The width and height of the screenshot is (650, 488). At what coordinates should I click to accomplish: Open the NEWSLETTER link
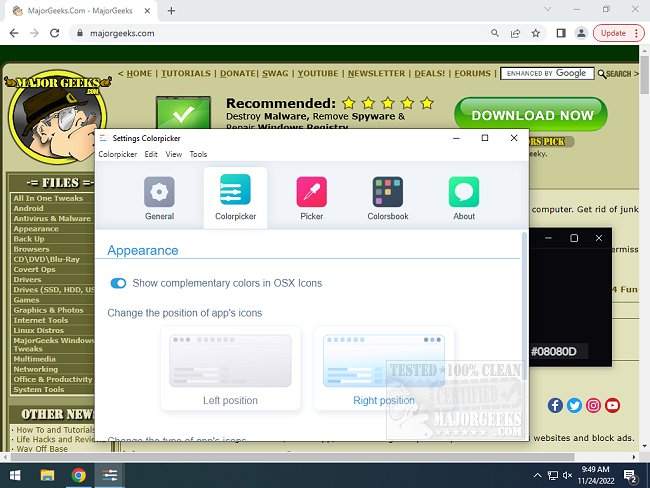(376, 73)
